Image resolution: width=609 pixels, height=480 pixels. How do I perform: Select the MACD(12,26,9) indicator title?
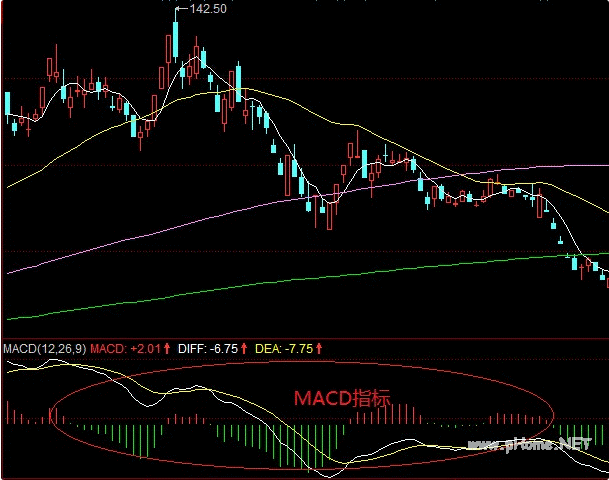pos(44,348)
